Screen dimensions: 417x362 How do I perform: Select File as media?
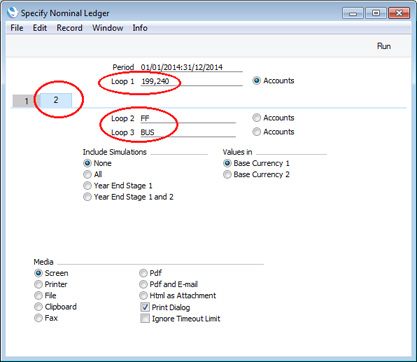tap(39, 296)
